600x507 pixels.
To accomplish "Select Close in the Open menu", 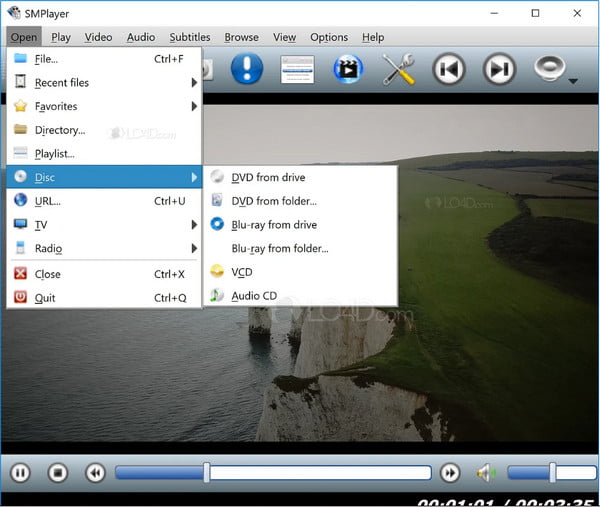I will 104,274.
